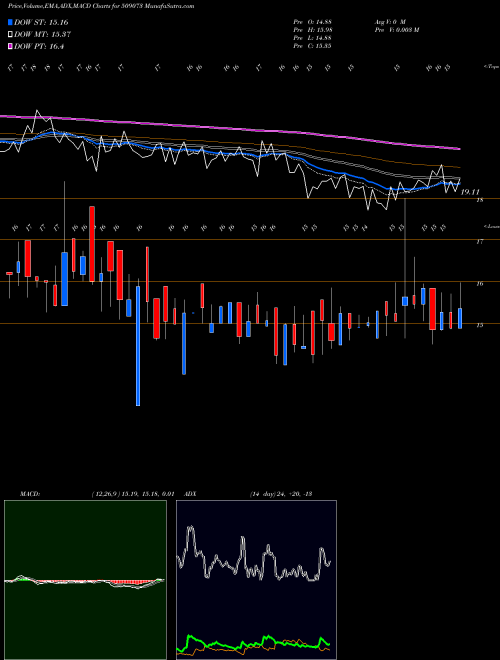Click the 'Pre H: 15.98' value
Viewport: 500px width, 660px height.
coord(312,29)
